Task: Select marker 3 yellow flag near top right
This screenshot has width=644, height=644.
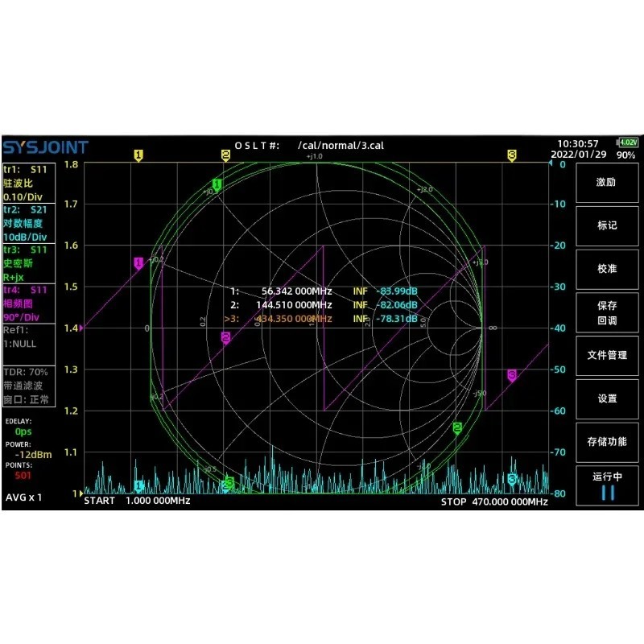Action: (x=510, y=155)
